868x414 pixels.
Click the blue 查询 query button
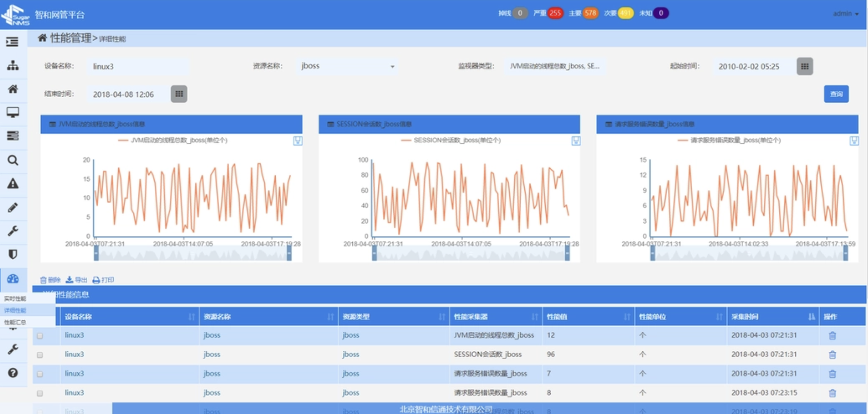(x=836, y=94)
